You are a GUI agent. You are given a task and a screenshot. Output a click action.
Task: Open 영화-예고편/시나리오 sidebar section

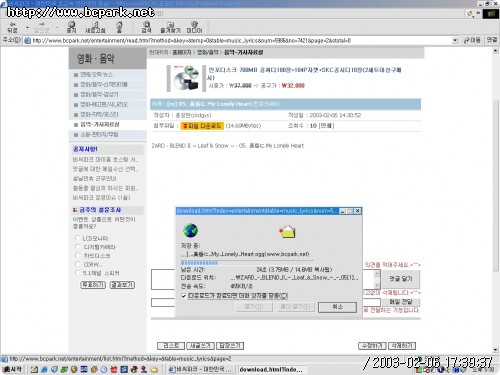click(104, 105)
